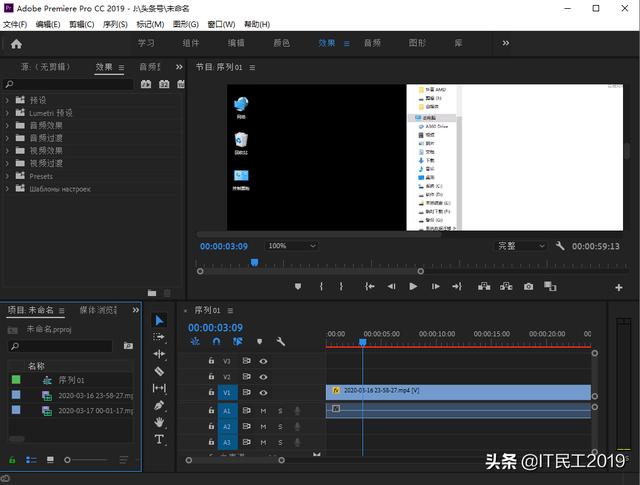Expand the 视频效果 folder
Viewport: 640px width, 485px height.
[x=7, y=151]
